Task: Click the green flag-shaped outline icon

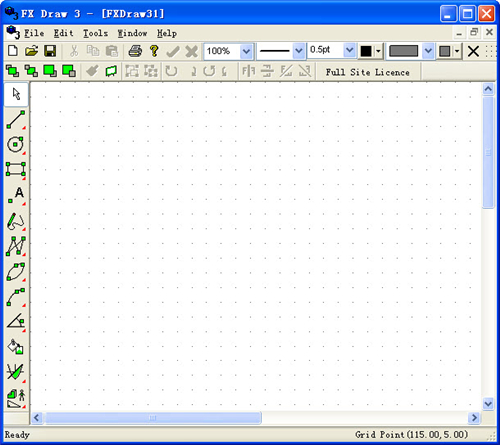Action: coord(111,71)
